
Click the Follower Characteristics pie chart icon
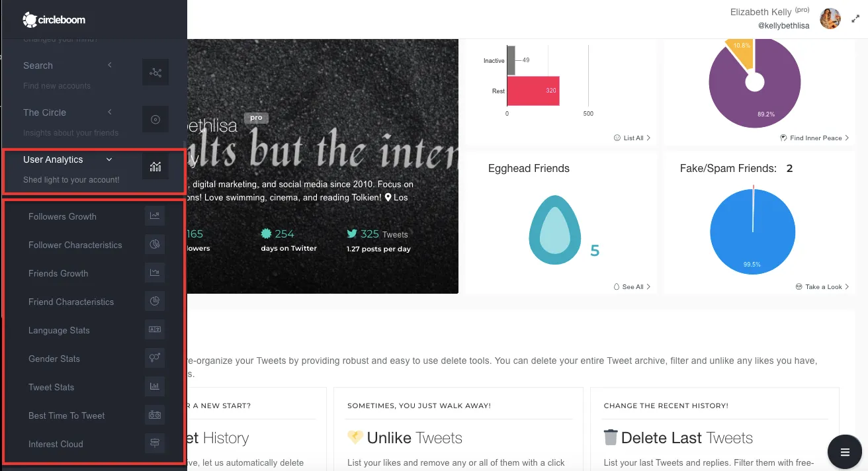coord(155,243)
